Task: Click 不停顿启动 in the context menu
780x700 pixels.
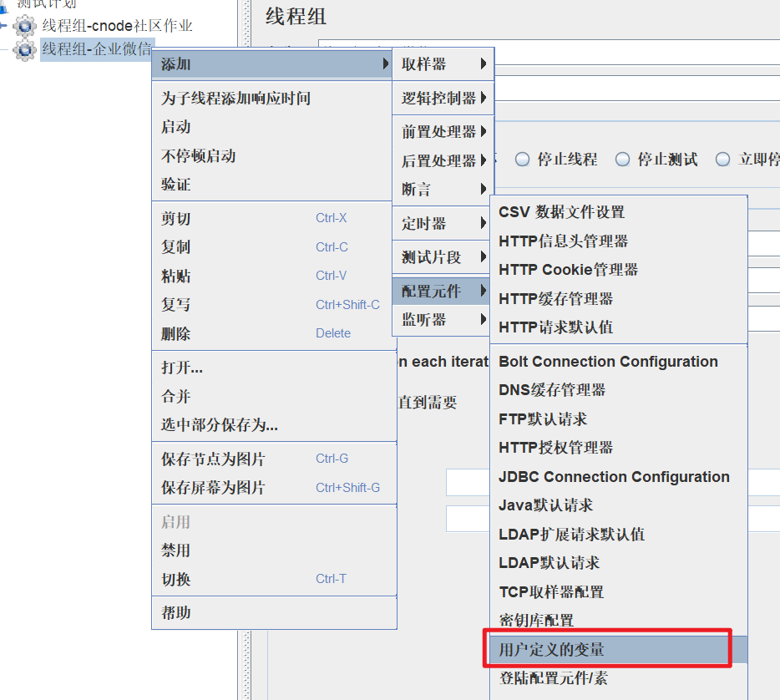Action: 271,155
